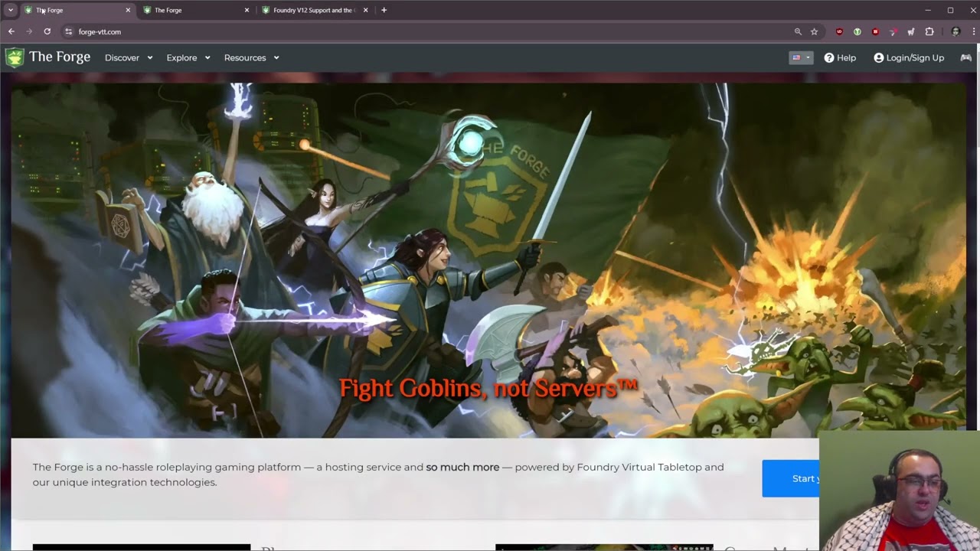
Task: Click the llama extension icon
Action: coord(911,31)
